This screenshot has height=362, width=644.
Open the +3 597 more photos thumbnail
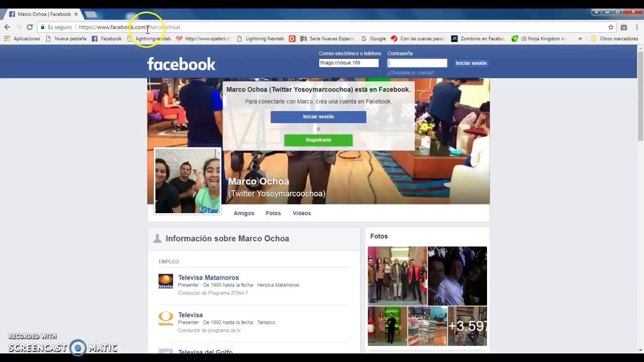pyautogui.click(x=467, y=326)
